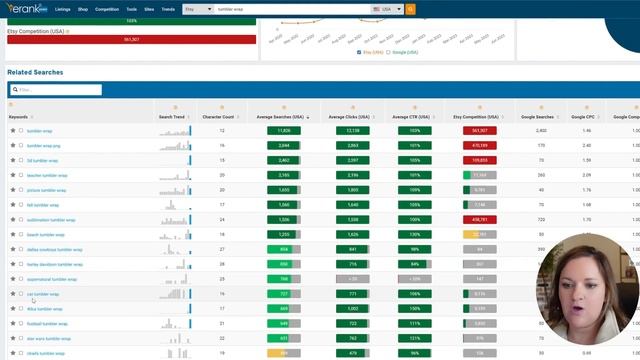The image size is (640, 360).
Task: Sort by Average Clicks (USA) arrow
Action: click(x=373, y=117)
